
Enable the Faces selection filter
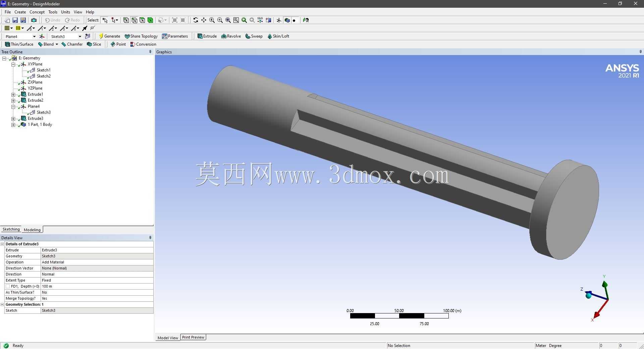point(142,20)
